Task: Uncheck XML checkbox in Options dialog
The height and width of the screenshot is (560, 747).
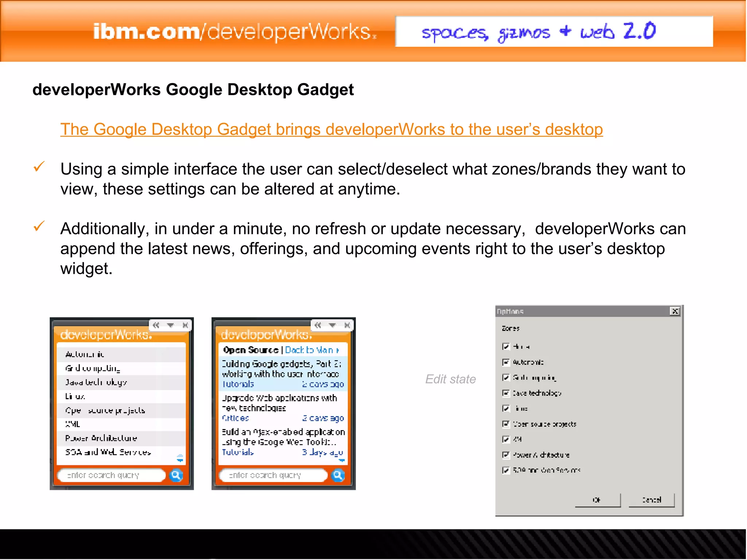Action: (x=506, y=439)
